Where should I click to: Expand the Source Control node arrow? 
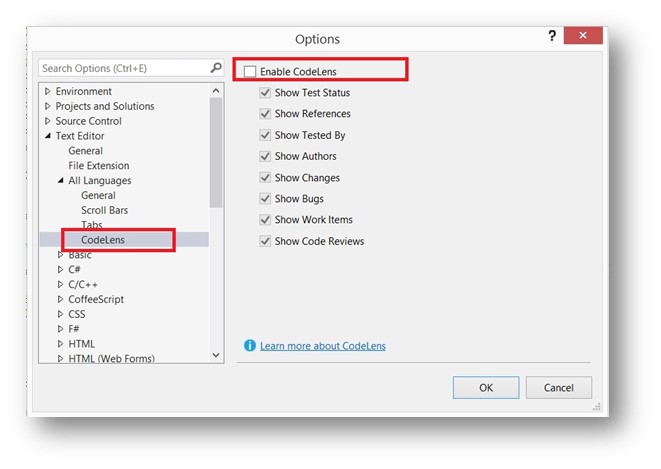click(48, 121)
